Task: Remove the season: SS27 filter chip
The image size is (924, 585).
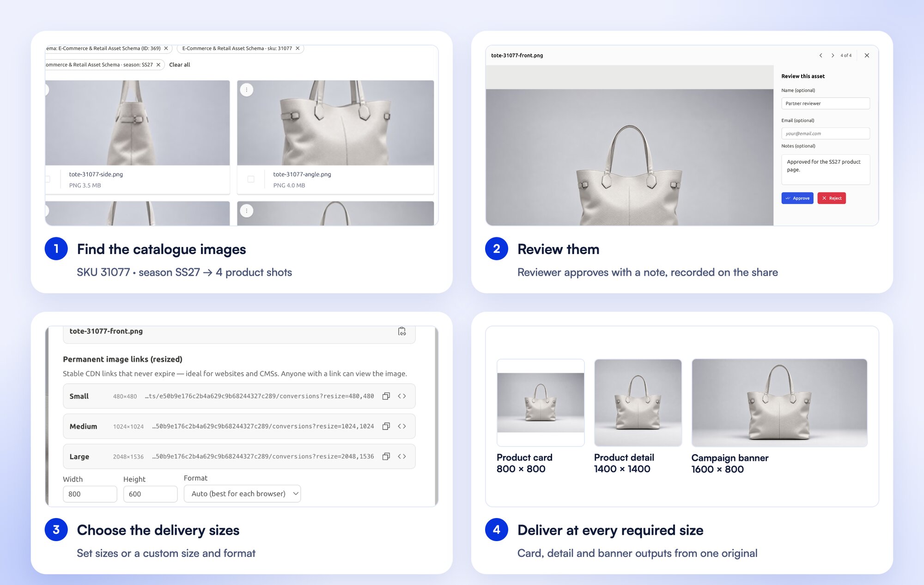Action: tap(158, 65)
